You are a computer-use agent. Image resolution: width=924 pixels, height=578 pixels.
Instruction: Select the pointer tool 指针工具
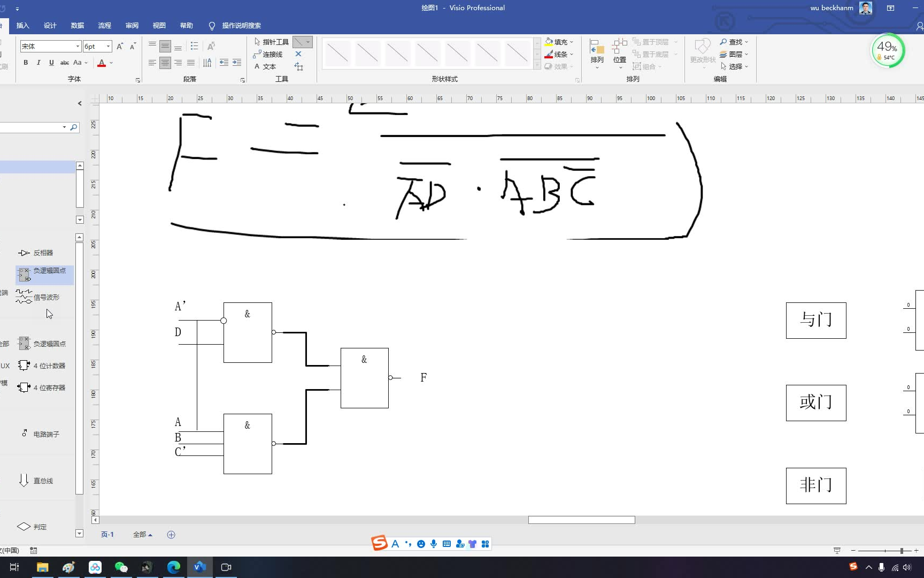coord(271,42)
